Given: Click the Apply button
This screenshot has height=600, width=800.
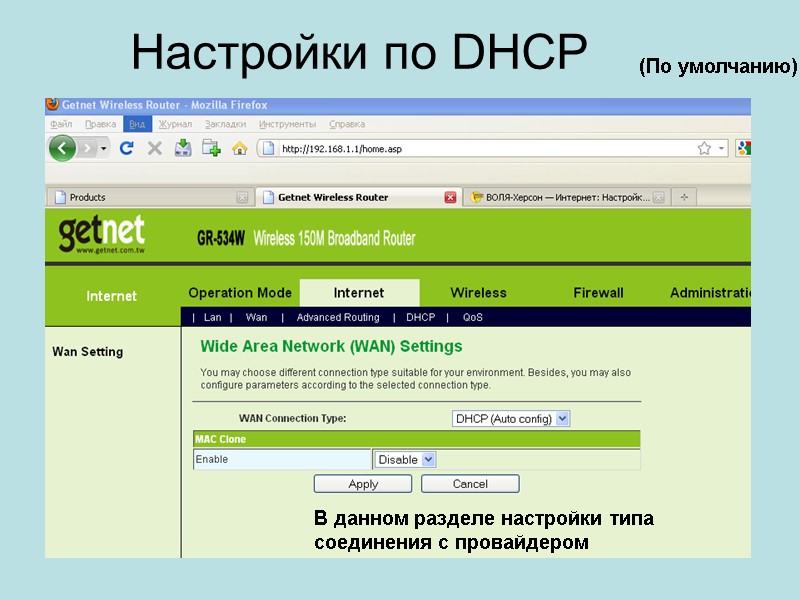Looking at the screenshot, I should coord(363,483).
